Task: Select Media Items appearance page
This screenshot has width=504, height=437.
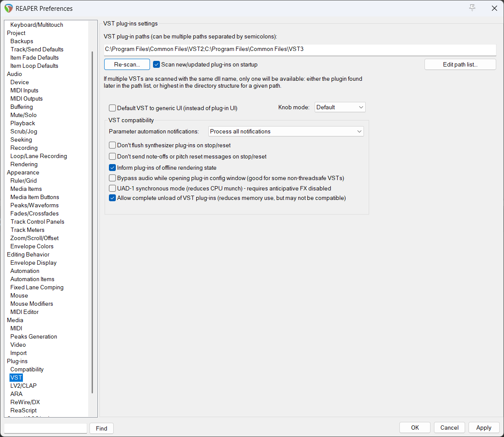Action: pos(26,189)
